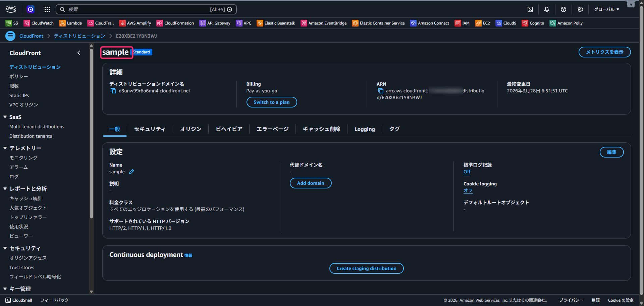
Task: Collapse the CloudFront side navigation panel
Action: (x=79, y=53)
